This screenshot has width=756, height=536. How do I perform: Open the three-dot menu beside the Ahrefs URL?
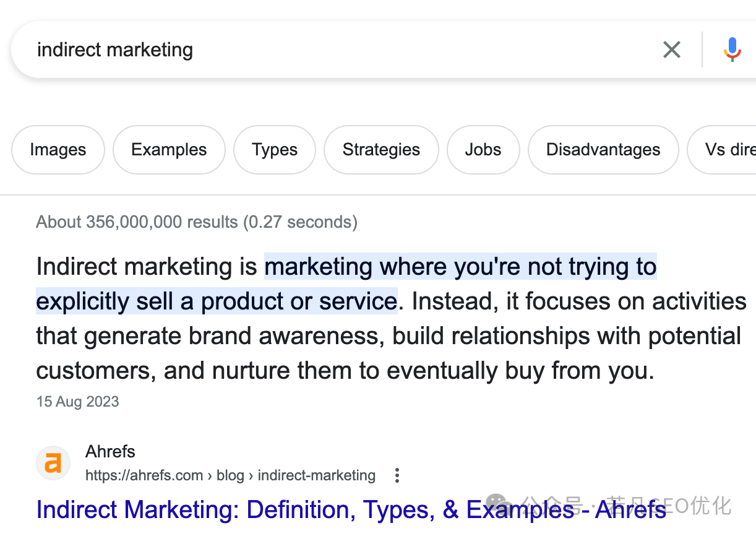pyautogui.click(x=397, y=475)
